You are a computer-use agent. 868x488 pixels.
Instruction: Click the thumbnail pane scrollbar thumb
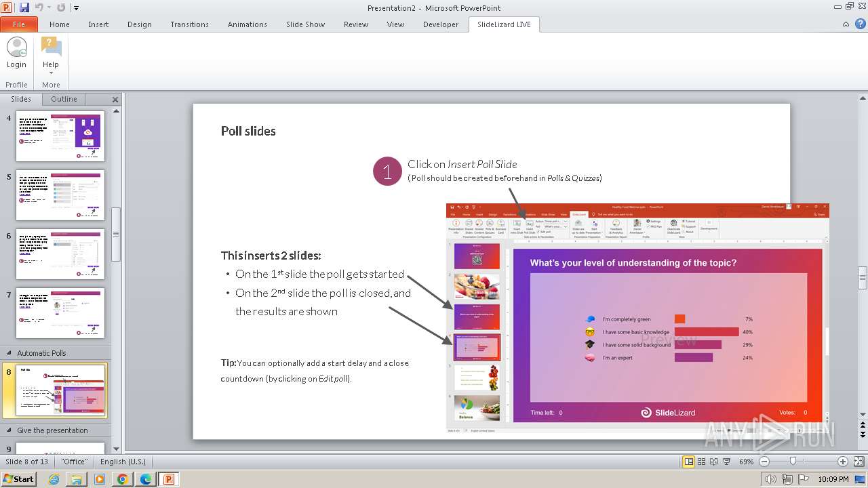116,234
